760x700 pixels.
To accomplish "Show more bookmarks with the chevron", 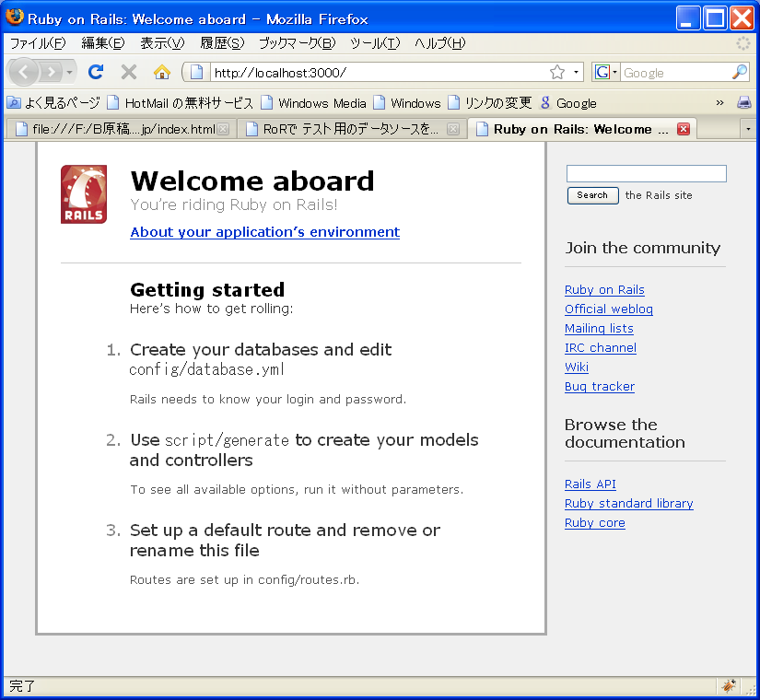I will (x=719, y=102).
